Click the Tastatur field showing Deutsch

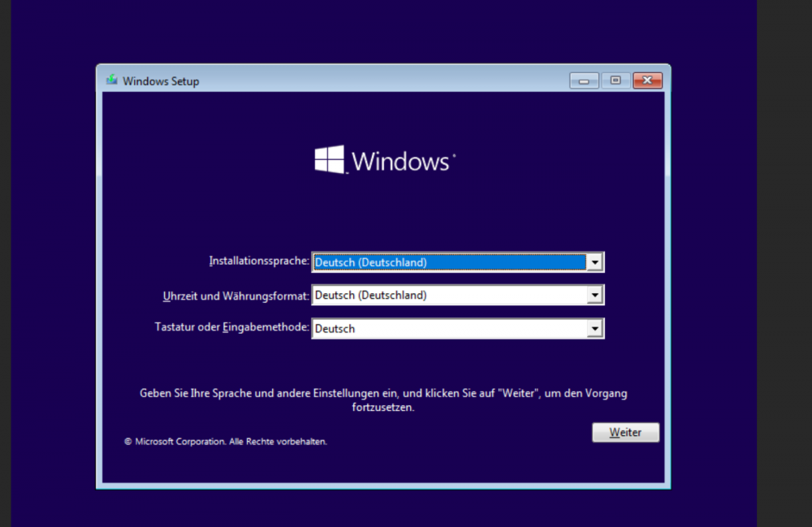tap(457, 329)
